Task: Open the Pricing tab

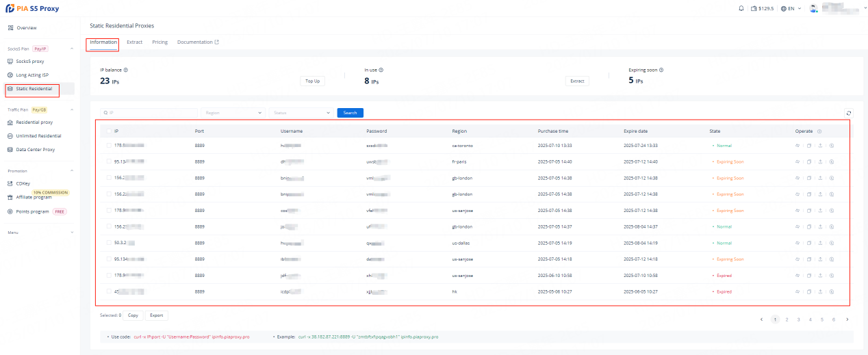Action: [x=159, y=42]
